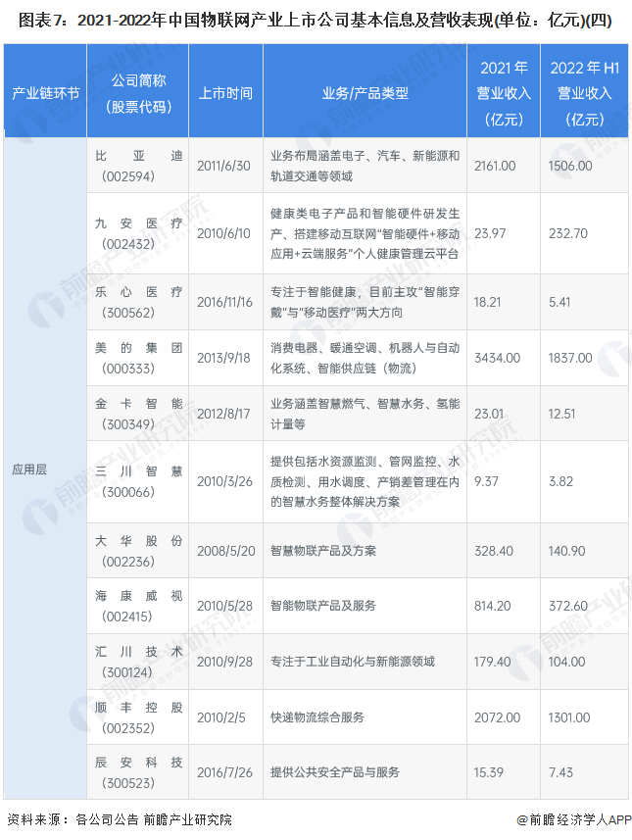Click company cell 辰安科技 (300523)
Image resolution: width=632 pixels, height=840 pixels.
[x=138, y=772]
